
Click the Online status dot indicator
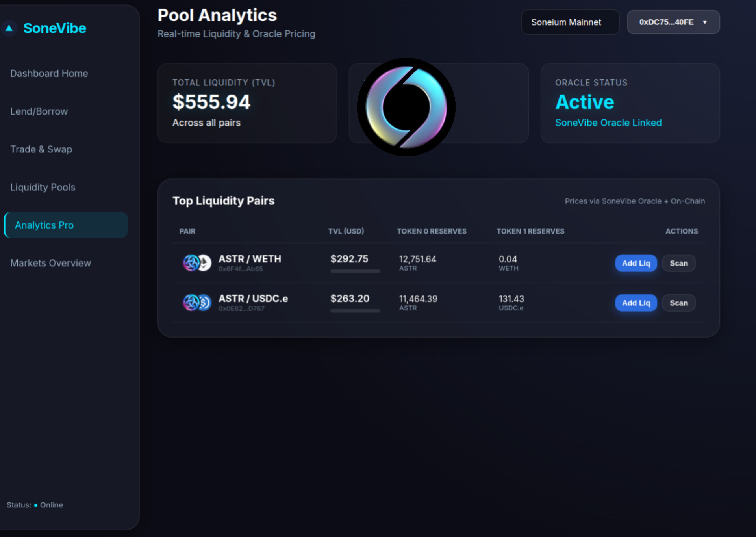point(36,505)
